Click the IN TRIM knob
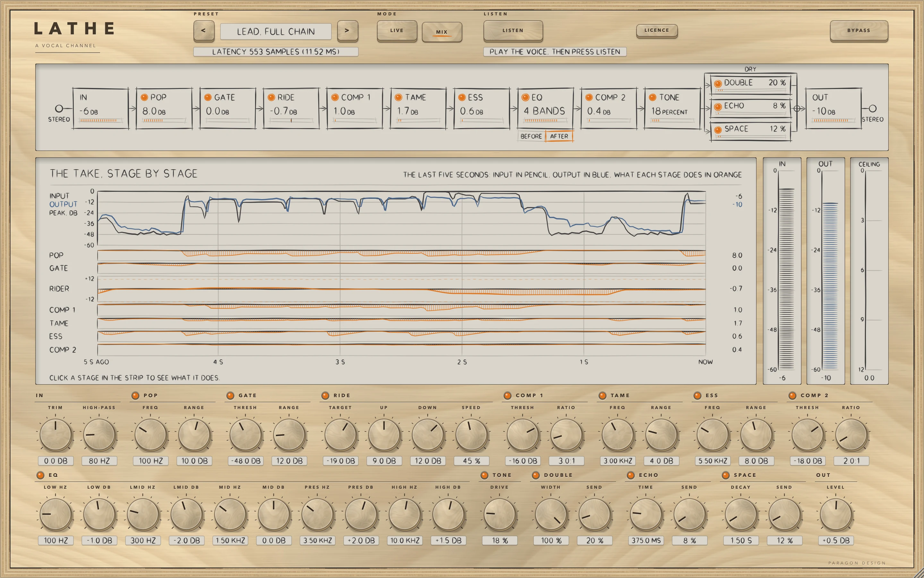 click(x=56, y=435)
